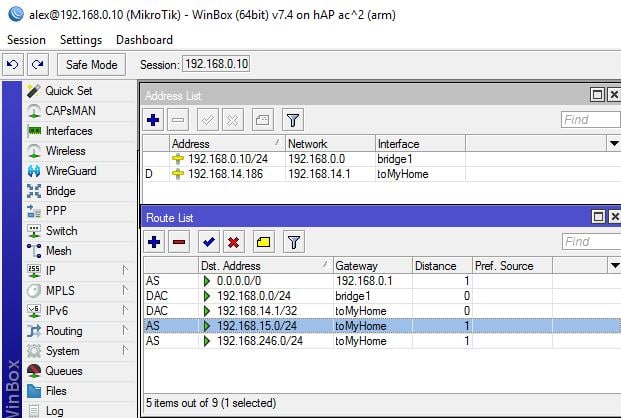
Task: Sort by Pref. Source column header
Action: click(x=512, y=265)
